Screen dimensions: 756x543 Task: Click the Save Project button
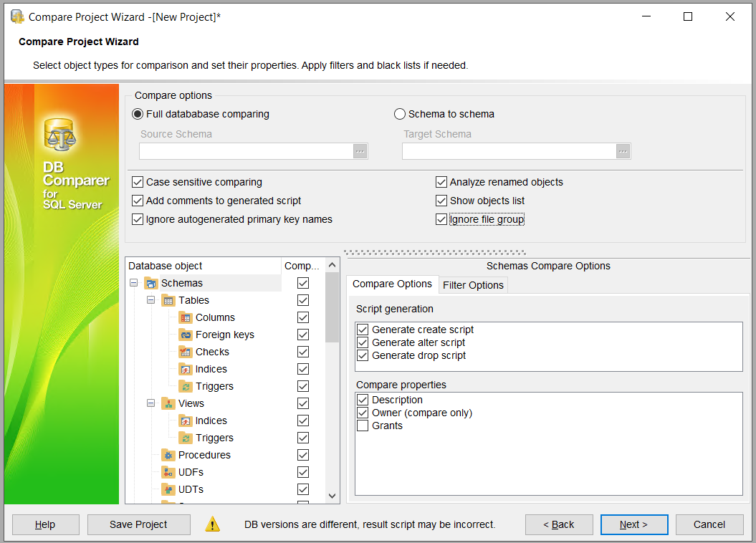pyautogui.click(x=138, y=524)
